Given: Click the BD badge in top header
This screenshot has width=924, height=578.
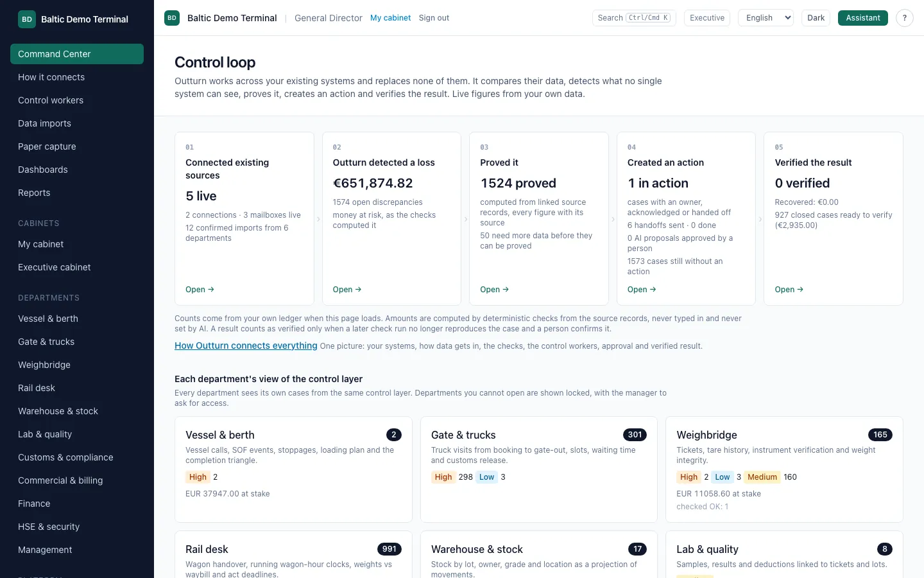Looking at the screenshot, I should [x=172, y=18].
